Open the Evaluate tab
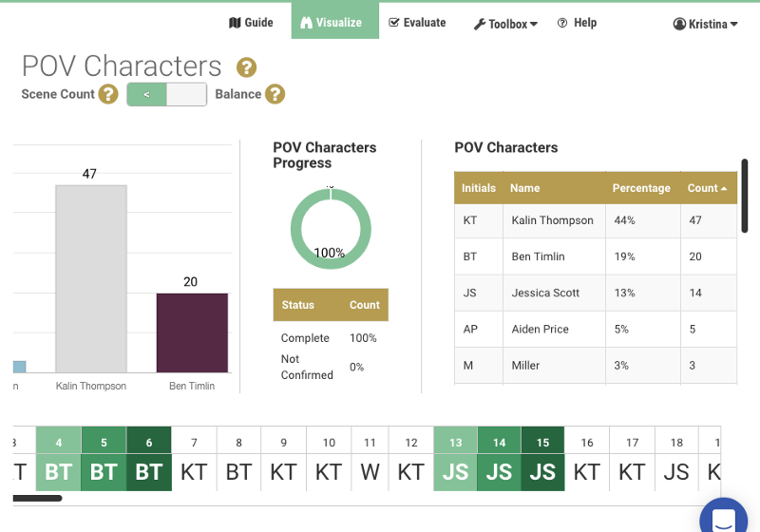 coord(417,23)
